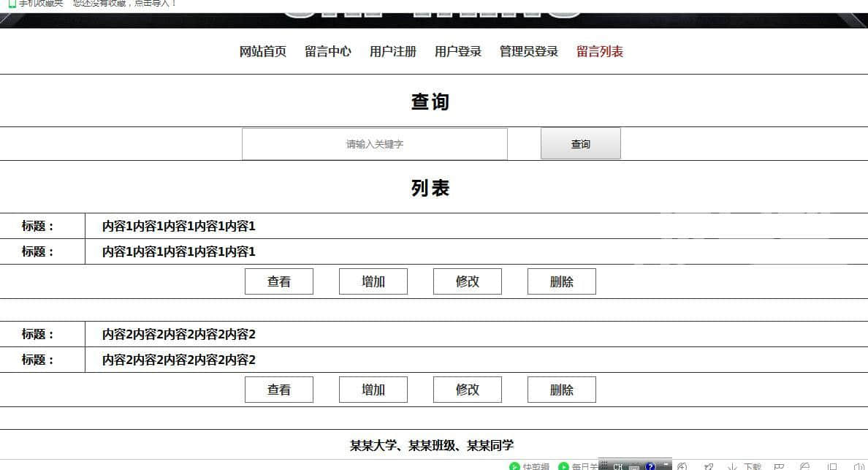Viewport: 868px width, 470px height.
Task: Delete the 内容1 entry with 删除
Action: click(x=562, y=281)
